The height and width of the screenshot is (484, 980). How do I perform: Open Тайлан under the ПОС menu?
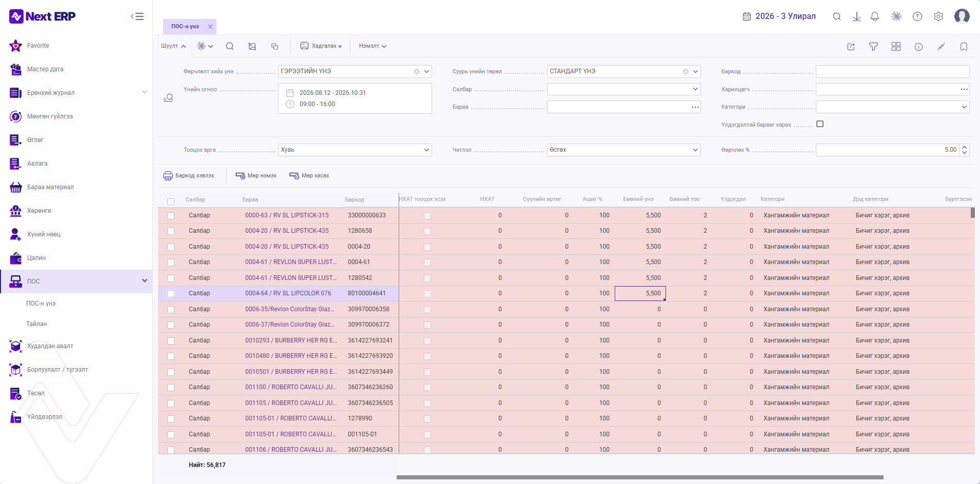(36, 324)
